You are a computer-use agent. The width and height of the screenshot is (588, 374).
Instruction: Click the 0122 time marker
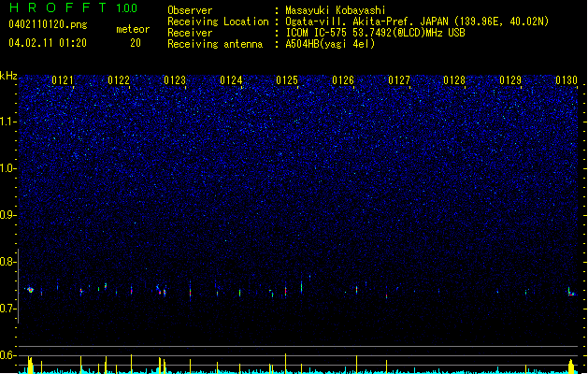(x=119, y=80)
